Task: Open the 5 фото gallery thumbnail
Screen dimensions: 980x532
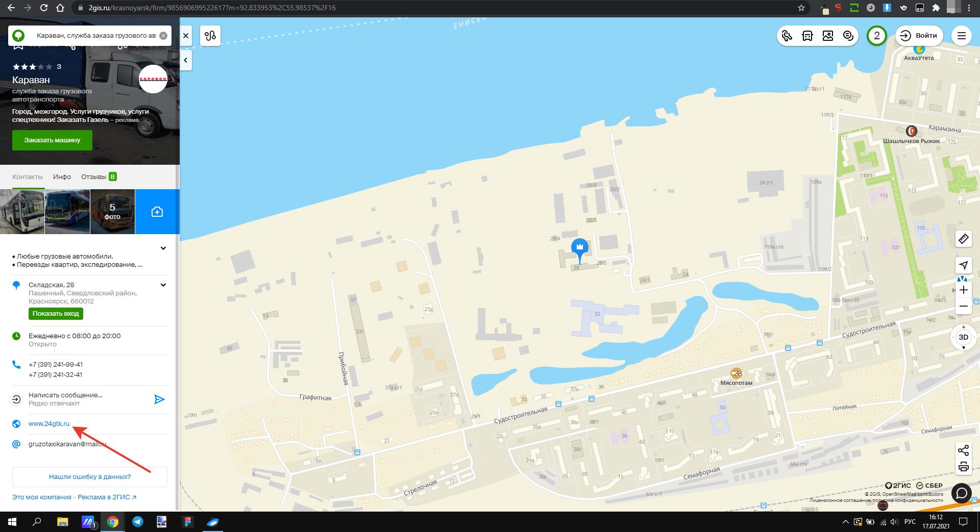Action: coord(112,212)
